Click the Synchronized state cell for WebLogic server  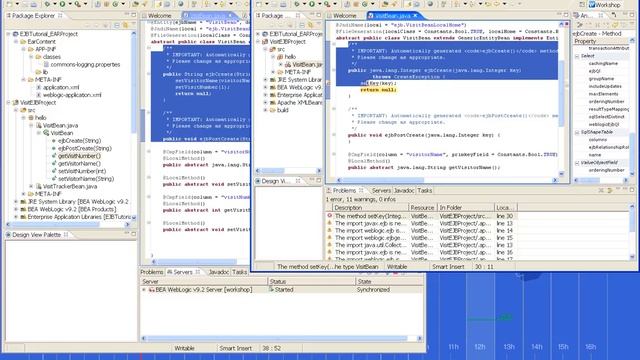(373, 289)
